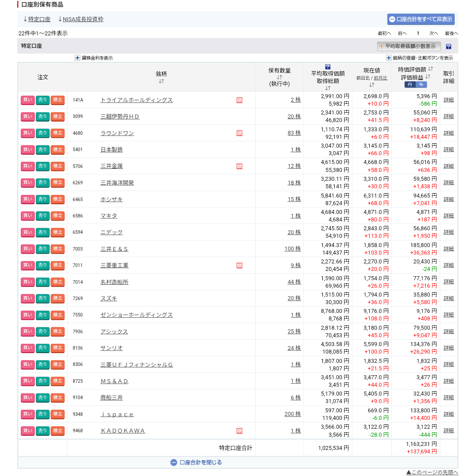This screenshot has width=475, height=476.
Task: Go to このページの先頭へ link
Action: point(432,472)
